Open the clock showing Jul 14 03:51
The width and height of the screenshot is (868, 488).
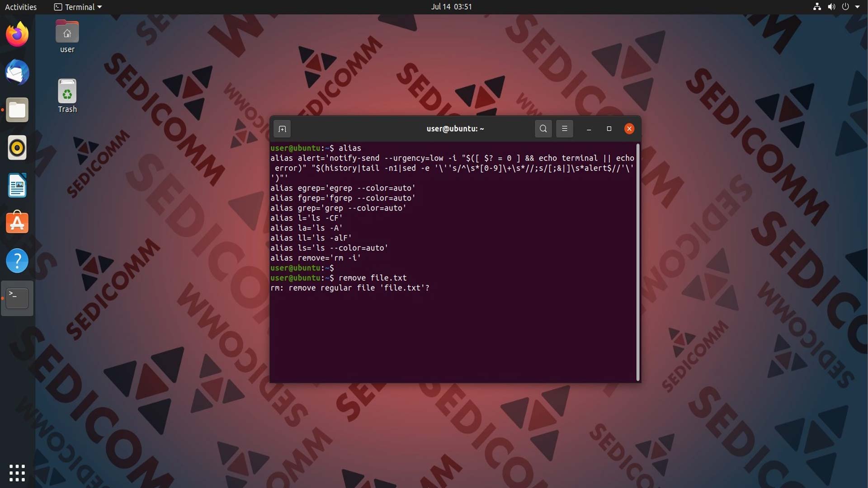pos(451,7)
